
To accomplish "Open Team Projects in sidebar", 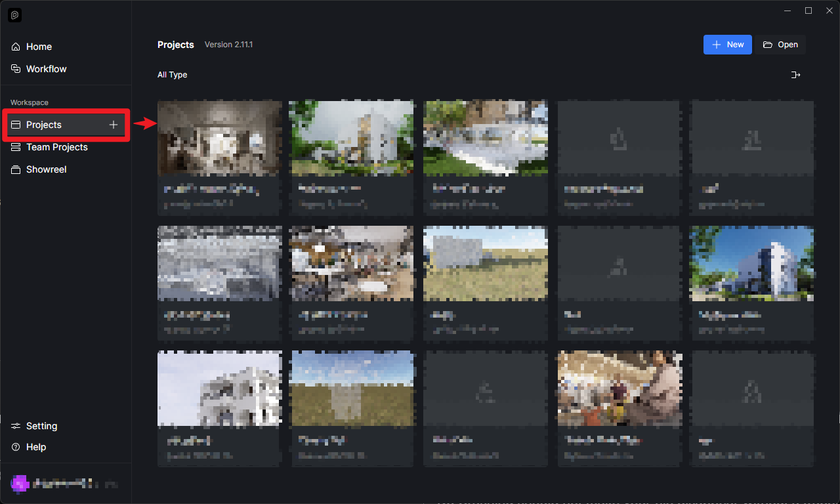I will tap(56, 147).
